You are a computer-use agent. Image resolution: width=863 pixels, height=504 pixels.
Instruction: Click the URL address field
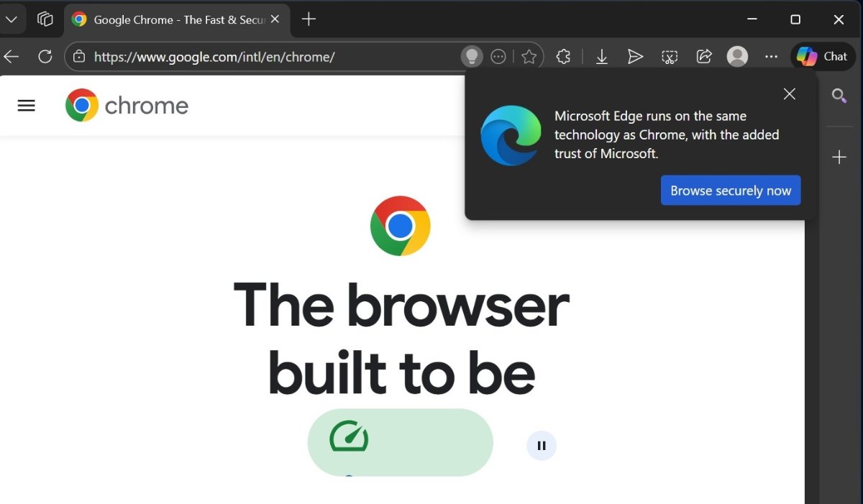point(273,57)
